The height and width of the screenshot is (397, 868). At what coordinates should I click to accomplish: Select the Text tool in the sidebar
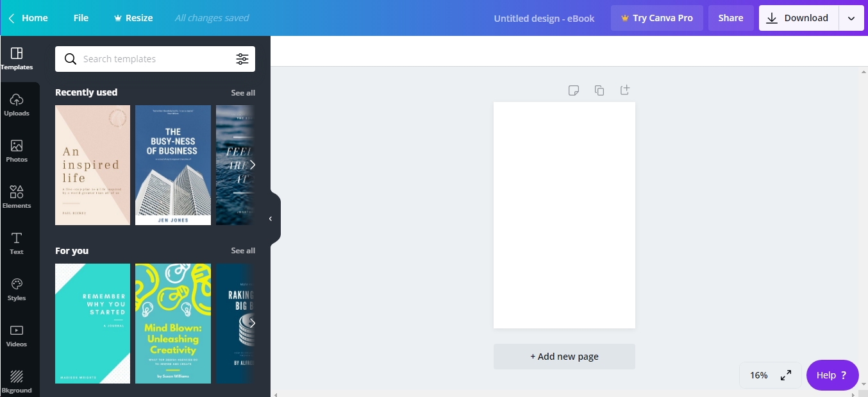[16, 242]
